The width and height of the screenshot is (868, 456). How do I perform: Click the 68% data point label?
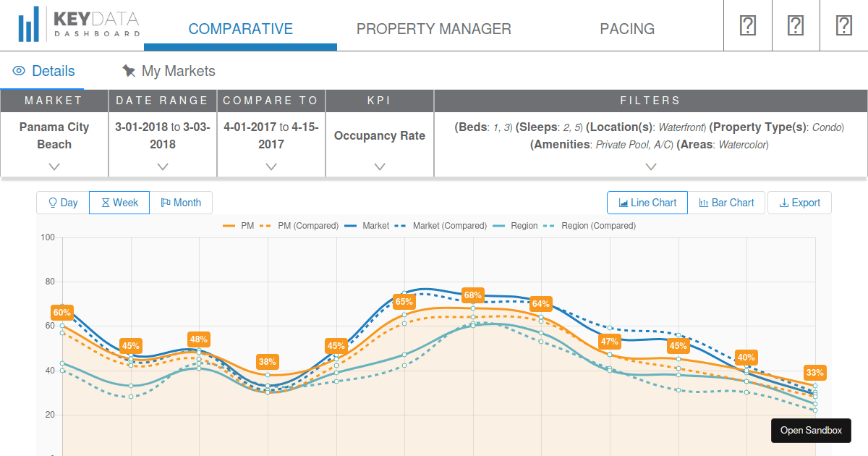click(x=473, y=295)
